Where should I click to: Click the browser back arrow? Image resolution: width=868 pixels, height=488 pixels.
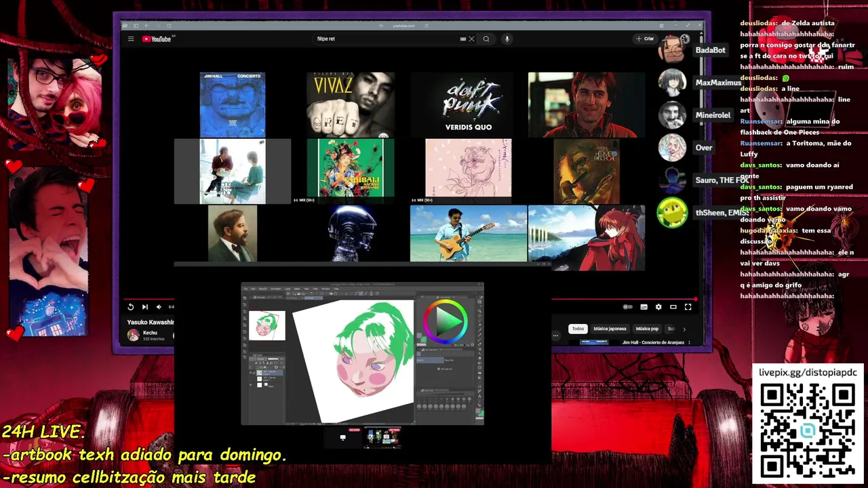point(146,26)
